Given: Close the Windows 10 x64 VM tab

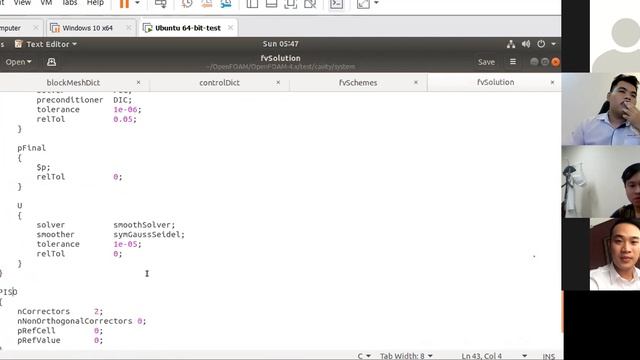Looking at the screenshot, I should (x=128, y=28).
